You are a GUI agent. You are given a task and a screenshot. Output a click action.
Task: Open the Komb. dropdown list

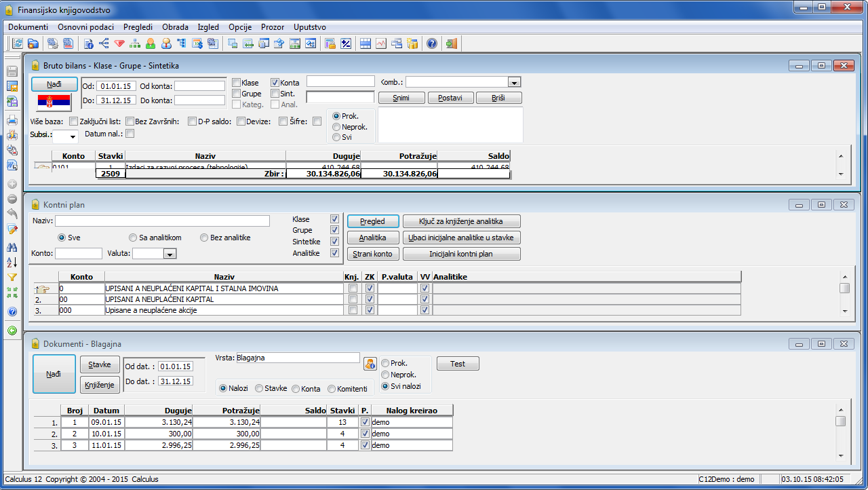click(513, 82)
